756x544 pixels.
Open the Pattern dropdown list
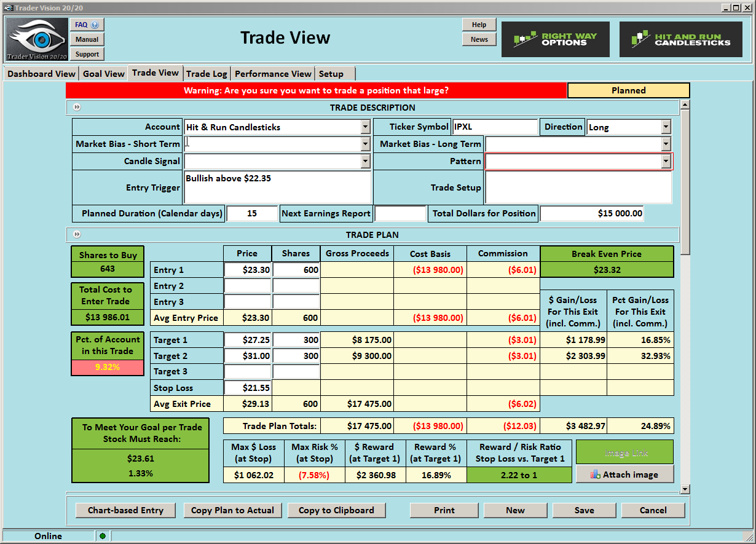tap(666, 161)
